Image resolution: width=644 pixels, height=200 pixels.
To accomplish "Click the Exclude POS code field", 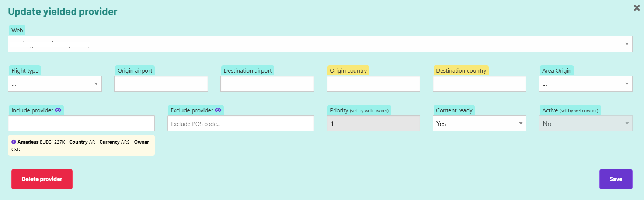I will (x=241, y=124).
